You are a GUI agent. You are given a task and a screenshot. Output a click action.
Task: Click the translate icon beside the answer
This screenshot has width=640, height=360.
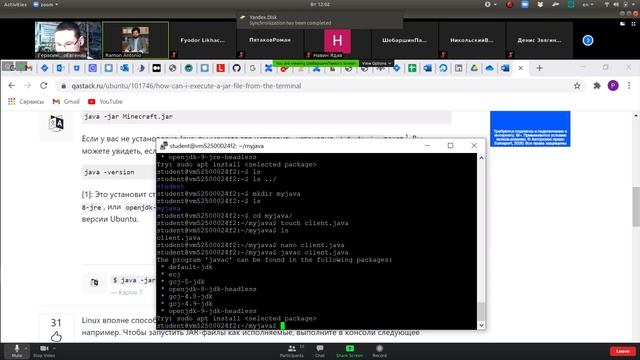pyautogui.click(x=56, y=123)
